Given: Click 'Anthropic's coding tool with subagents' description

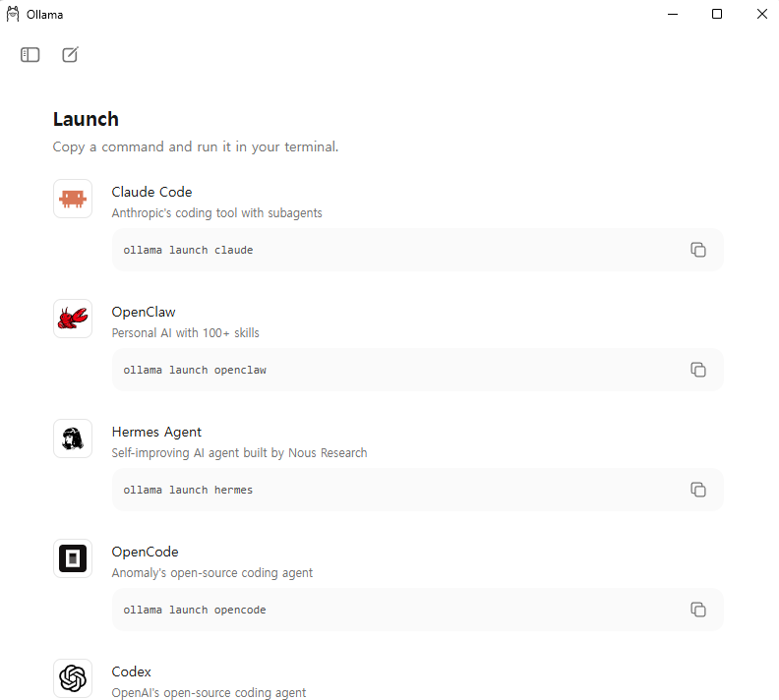Looking at the screenshot, I should [216, 213].
